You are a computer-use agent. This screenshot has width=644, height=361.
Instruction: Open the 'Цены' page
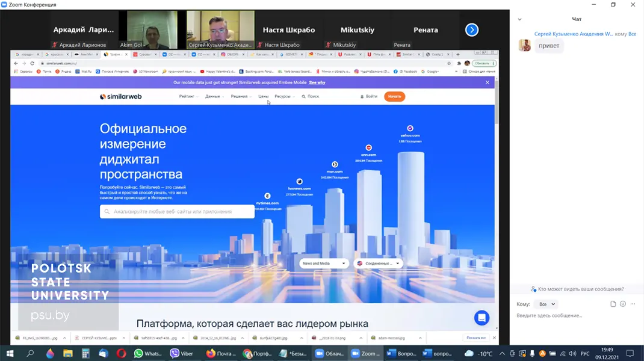click(x=263, y=96)
